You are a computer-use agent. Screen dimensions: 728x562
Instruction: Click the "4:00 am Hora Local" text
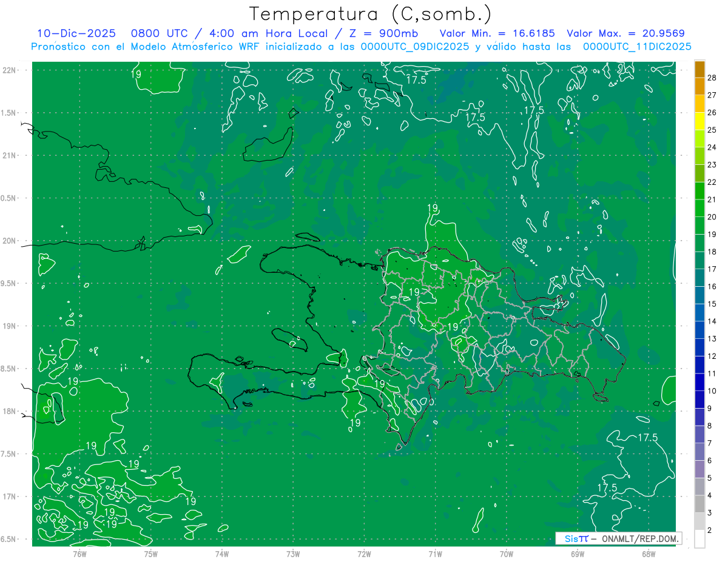click(x=269, y=33)
